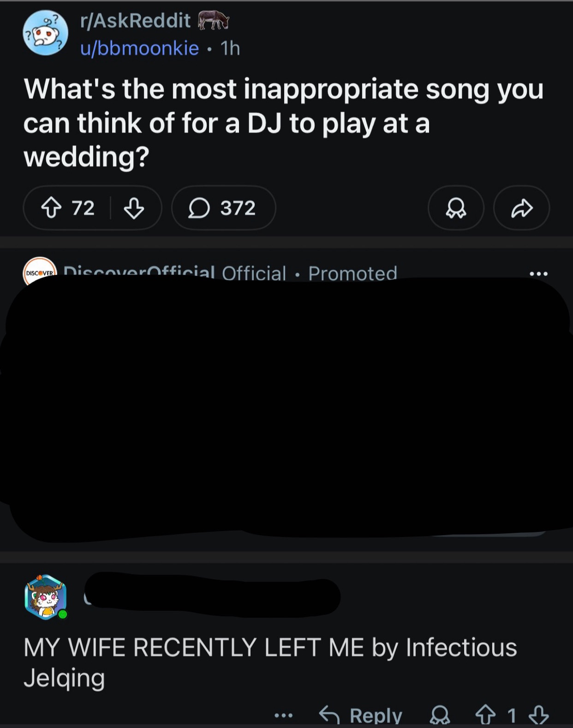
Task: Downvote the AskReddit post
Action: coord(134,208)
